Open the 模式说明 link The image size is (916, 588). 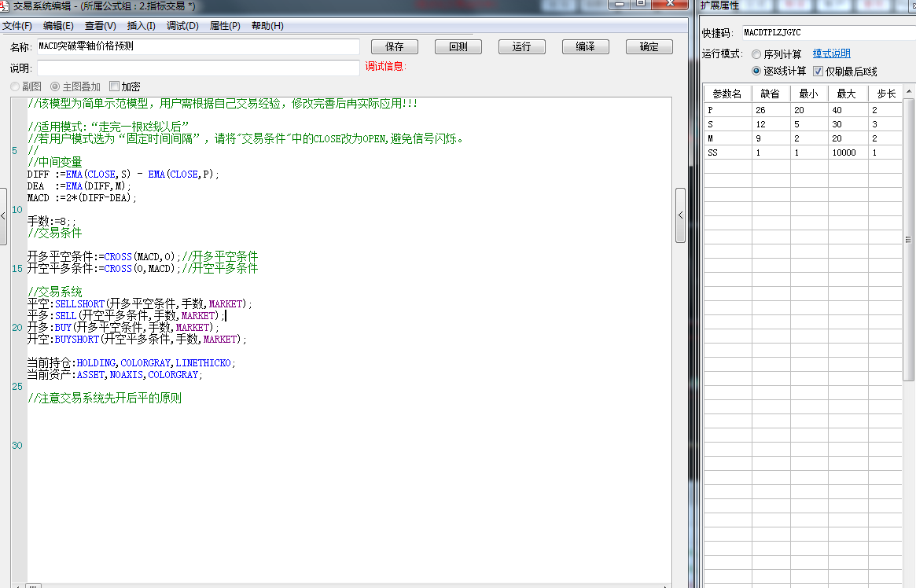click(x=831, y=53)
